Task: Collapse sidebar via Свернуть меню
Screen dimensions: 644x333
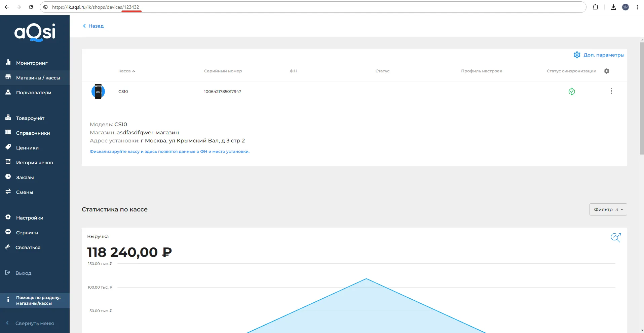Action: click(x=34, y=323)
